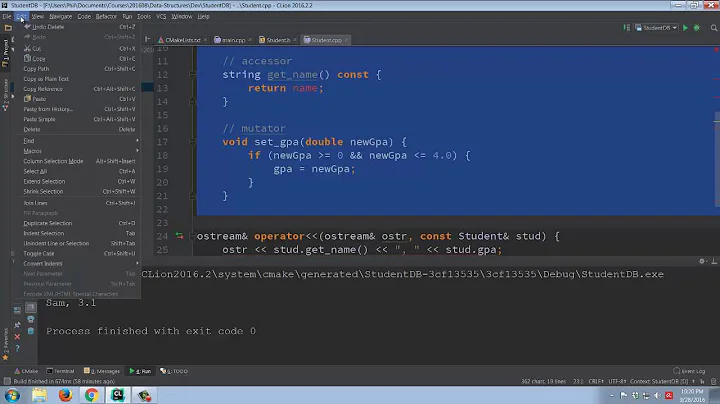The height and width of the screenshot is (404, 720).
Task: Expand the Find submenu arrow
Action: tap(137, 141)
